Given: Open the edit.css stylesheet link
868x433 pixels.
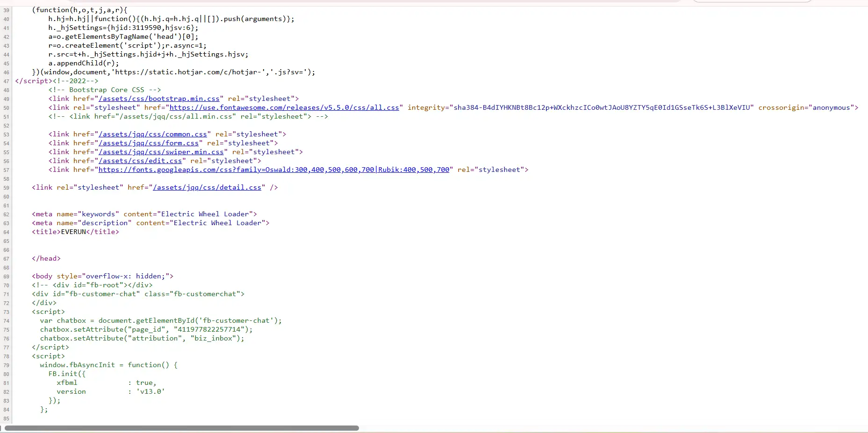Looking at the screenshot, I should [x=141, y=161].
